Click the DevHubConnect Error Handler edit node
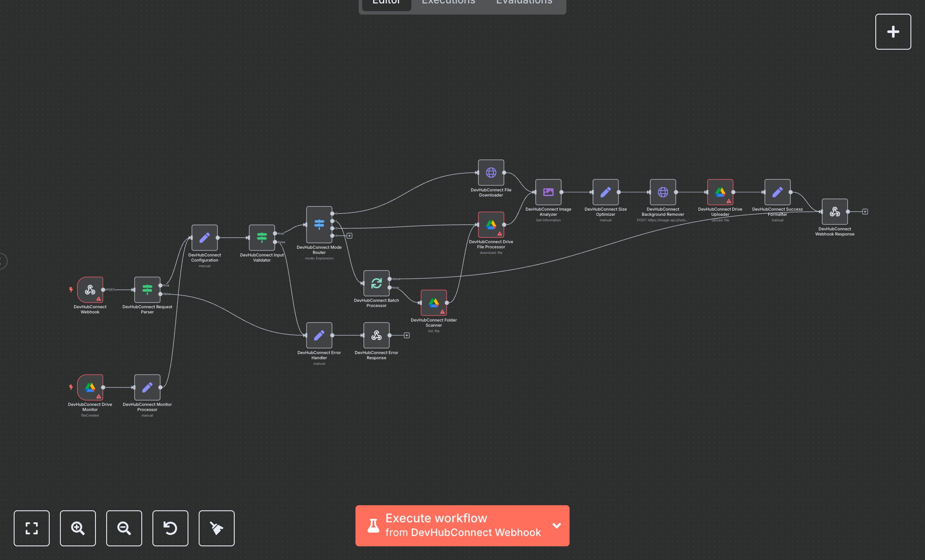 (x=319, y=335)
